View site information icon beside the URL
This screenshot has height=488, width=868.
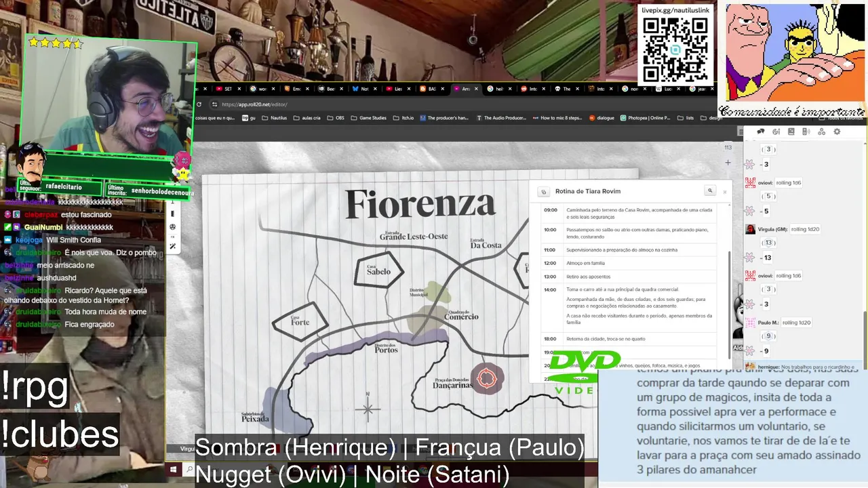point(214,104)
